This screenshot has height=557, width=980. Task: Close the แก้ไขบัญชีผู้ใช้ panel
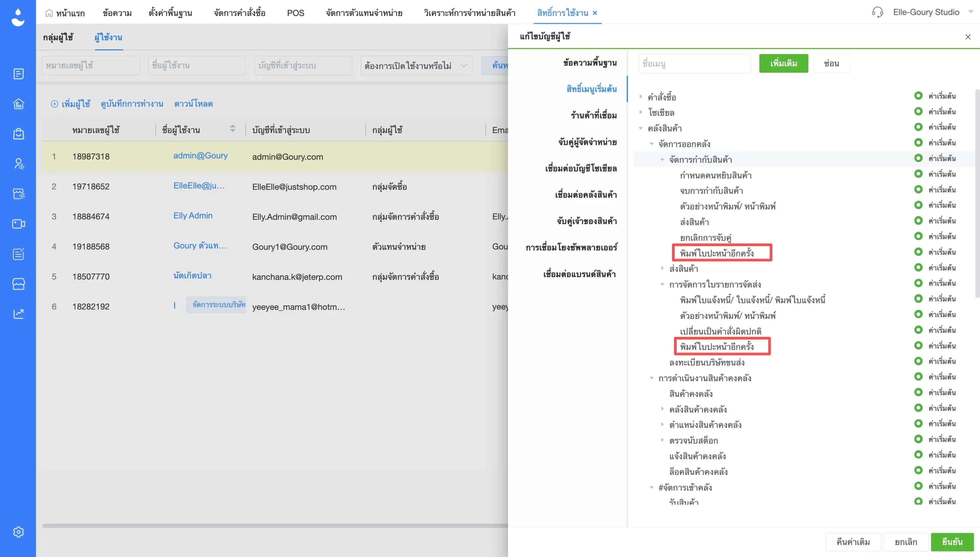tap(968, 37)
